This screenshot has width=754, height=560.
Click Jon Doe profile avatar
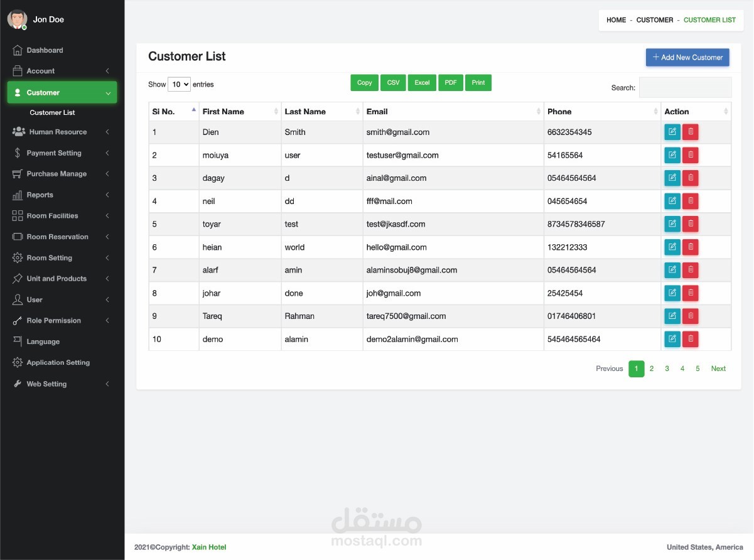[17, 19]
